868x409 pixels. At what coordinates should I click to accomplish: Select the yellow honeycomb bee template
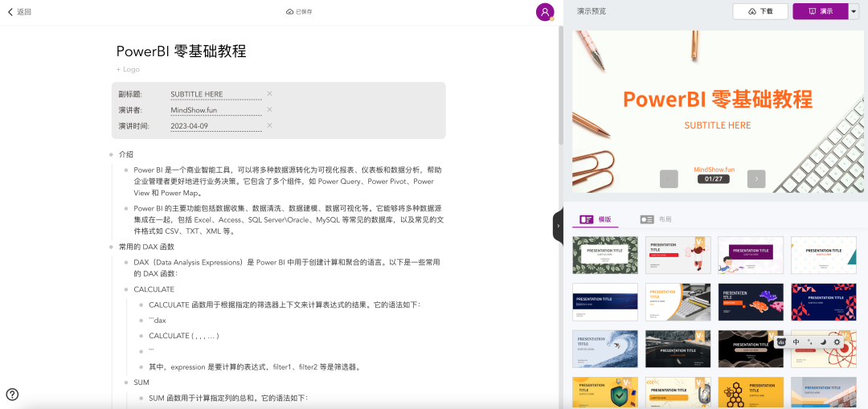[751, 393]
